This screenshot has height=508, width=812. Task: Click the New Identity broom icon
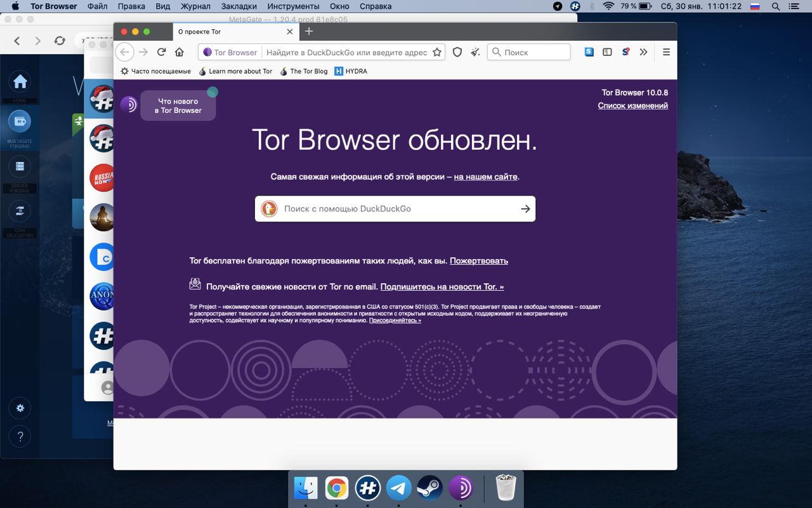tap(475, 52)
